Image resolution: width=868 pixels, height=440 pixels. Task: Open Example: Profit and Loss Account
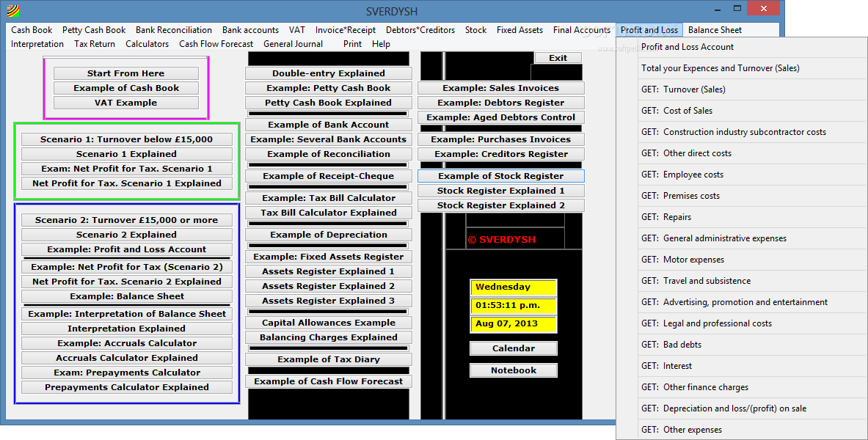point(127,249)
